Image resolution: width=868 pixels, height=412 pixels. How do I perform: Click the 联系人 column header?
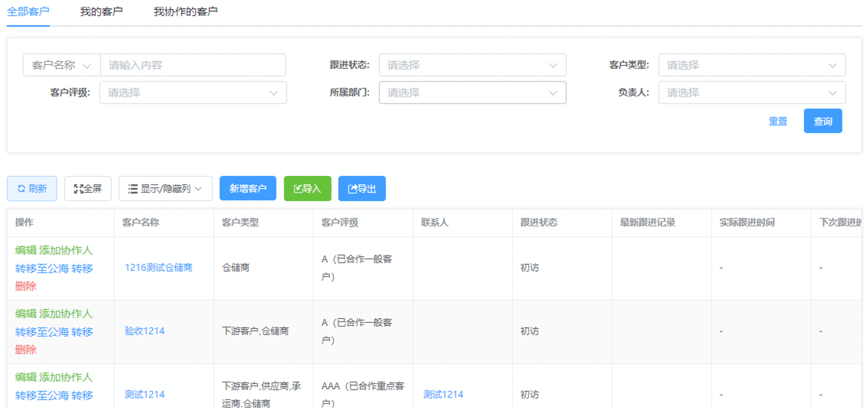click(x=435, y=223)
